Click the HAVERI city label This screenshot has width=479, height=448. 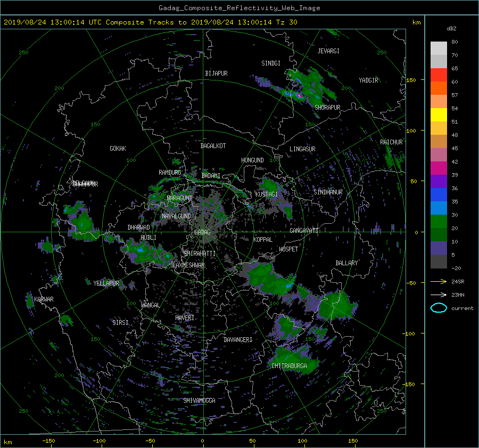point(185,318)
